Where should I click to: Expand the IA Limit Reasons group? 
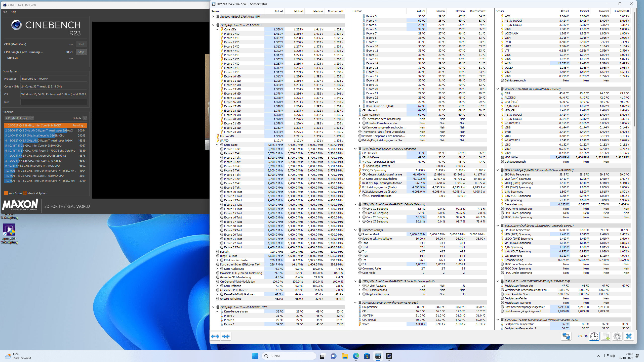click(359, 286)
